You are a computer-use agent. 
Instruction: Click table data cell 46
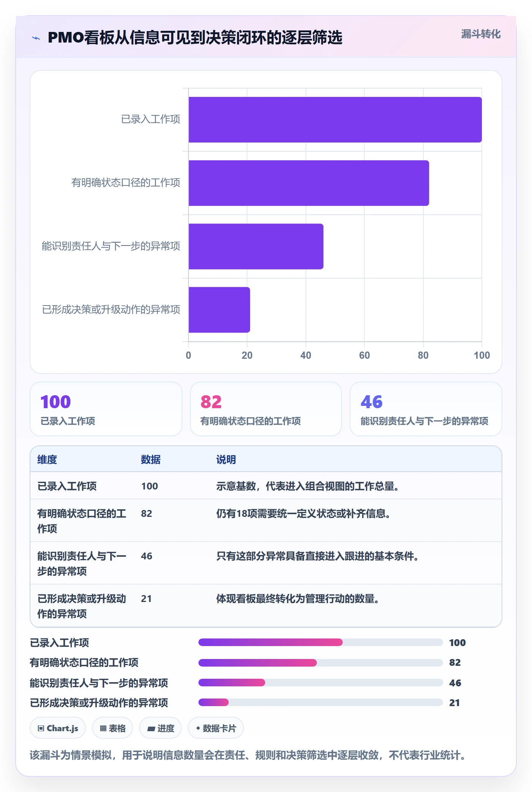pyautogui.click(x=146, y=556)
